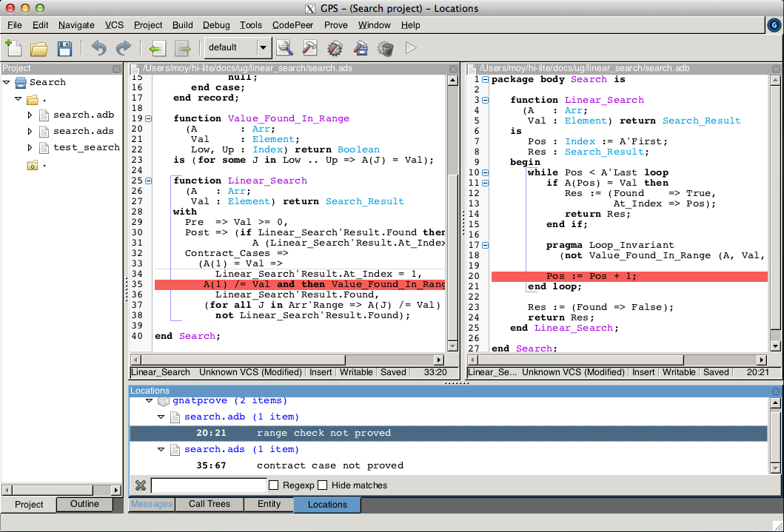Clear the Locations filter with X icon

pyautogui.click(x=141, y=485)
